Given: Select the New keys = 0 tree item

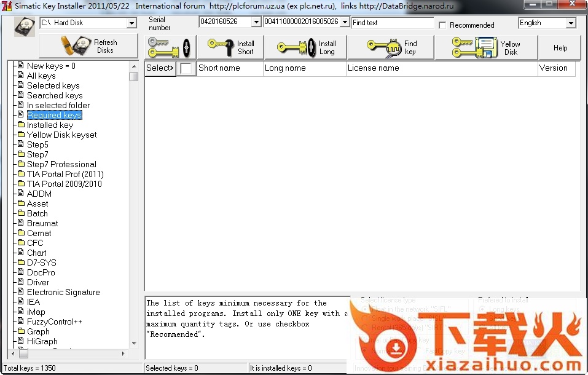Looking at the screenshot, I should click(x=51, y=66).
